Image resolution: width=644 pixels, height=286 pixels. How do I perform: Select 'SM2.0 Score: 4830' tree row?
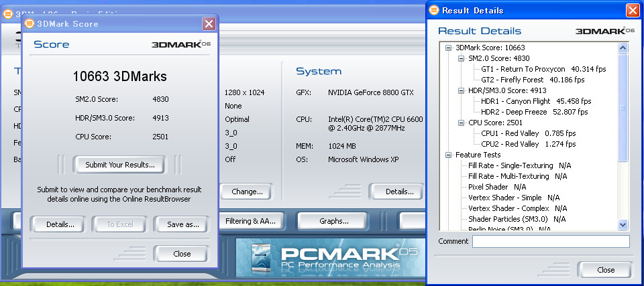tap(498, 58)
